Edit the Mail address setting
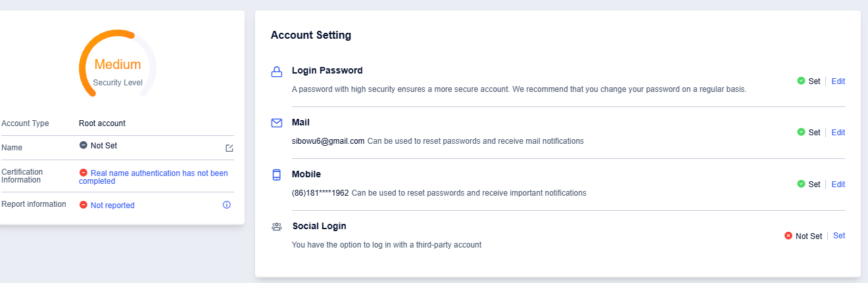Screen dimensions: 868x283 (x=838, y=133)
